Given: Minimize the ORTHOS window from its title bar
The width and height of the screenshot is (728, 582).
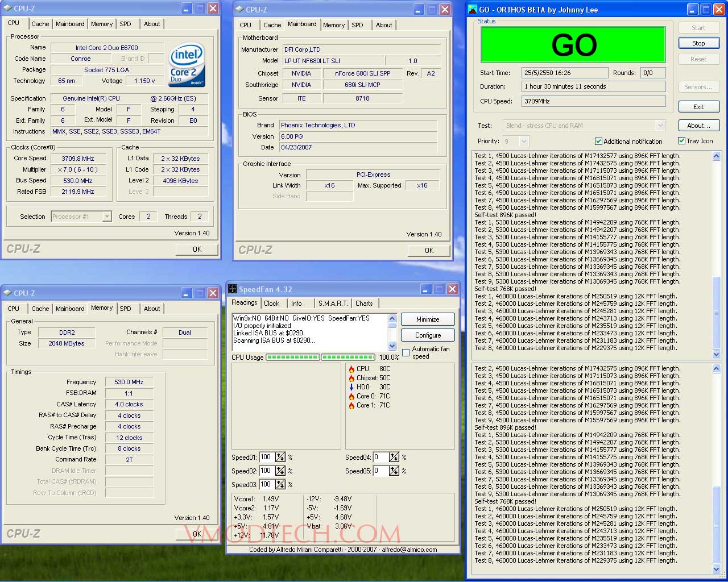Looking at the screenshot, I should point(693,9).
